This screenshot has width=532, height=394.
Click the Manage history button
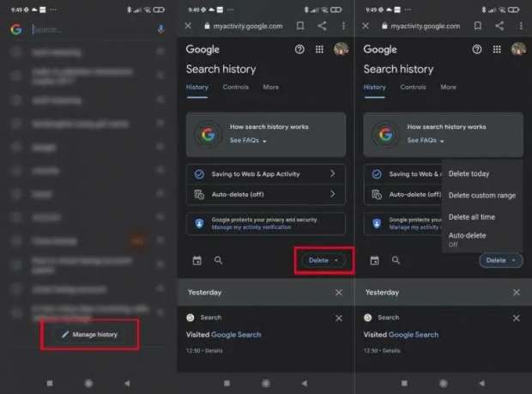pyautogui.click(x=90, y=334)
